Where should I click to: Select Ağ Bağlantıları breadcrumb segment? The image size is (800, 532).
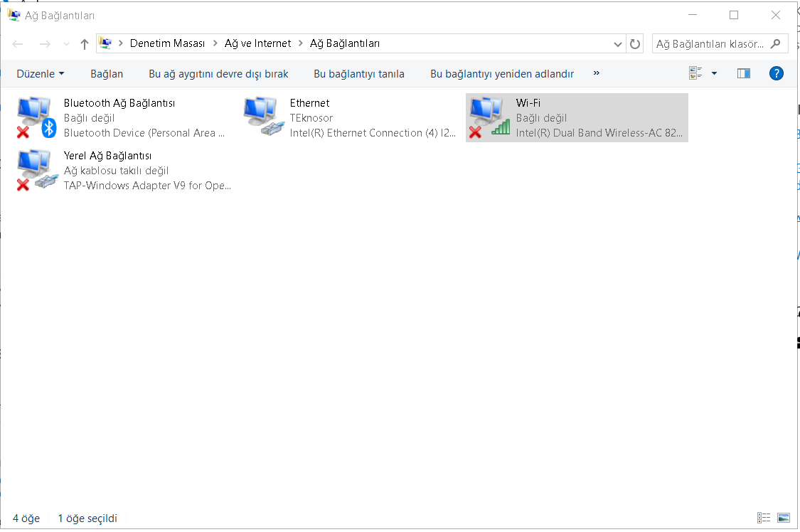[345, 43]
